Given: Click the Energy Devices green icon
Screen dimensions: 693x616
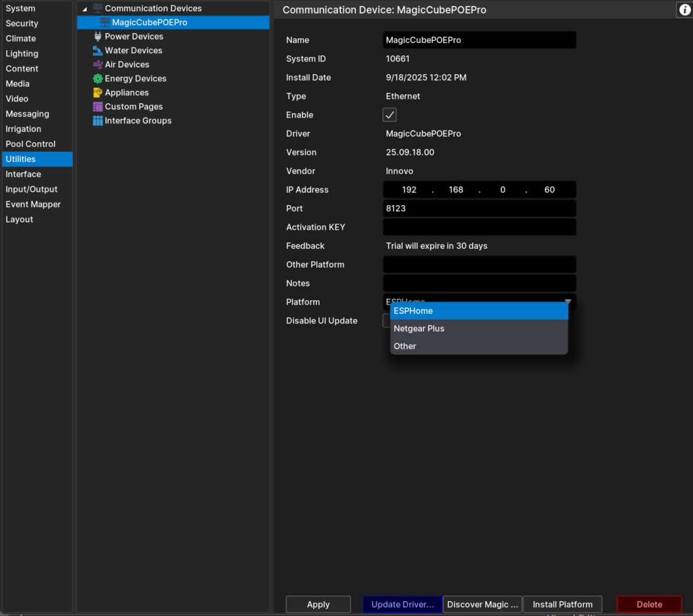Looking at the screenshot, I should pos(98,79).
